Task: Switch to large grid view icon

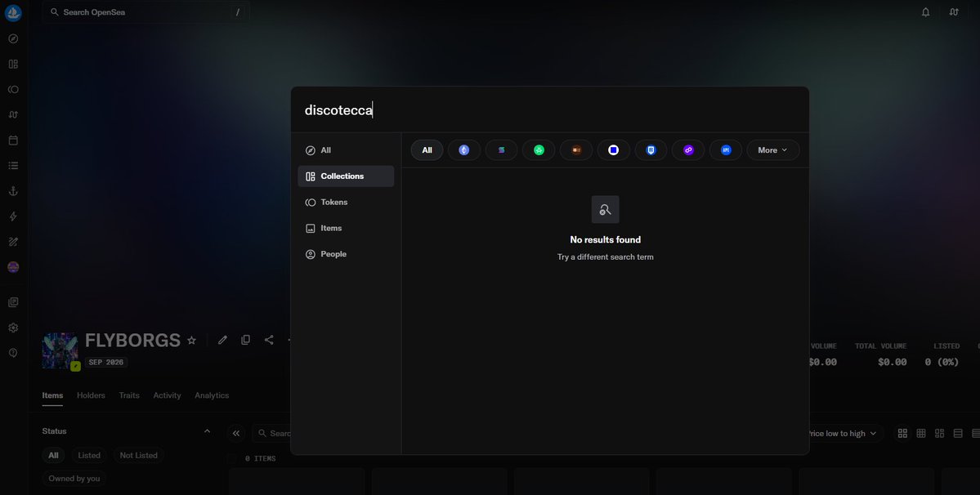Action: [x=902, y=433]
